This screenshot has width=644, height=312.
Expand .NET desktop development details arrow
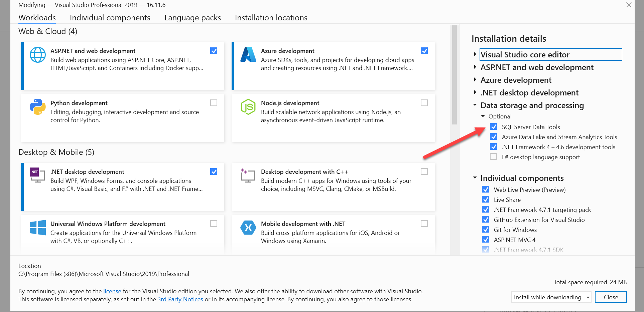pos(475,92)
